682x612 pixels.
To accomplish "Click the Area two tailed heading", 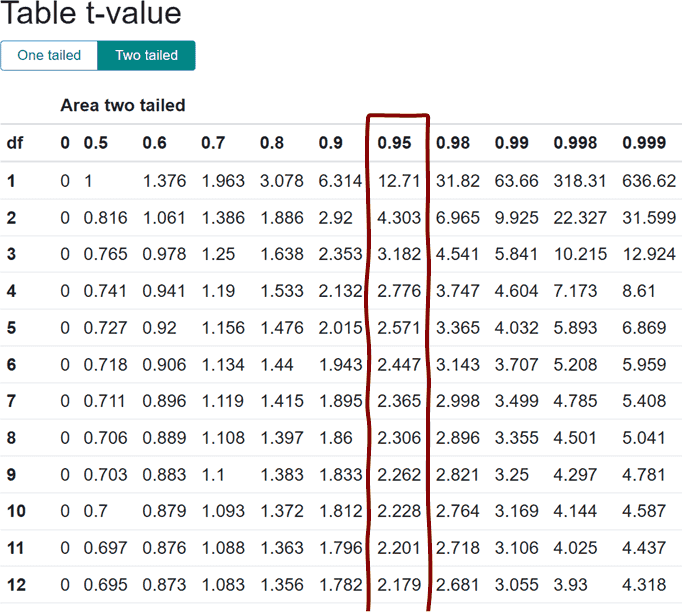I will click(123, 105).
